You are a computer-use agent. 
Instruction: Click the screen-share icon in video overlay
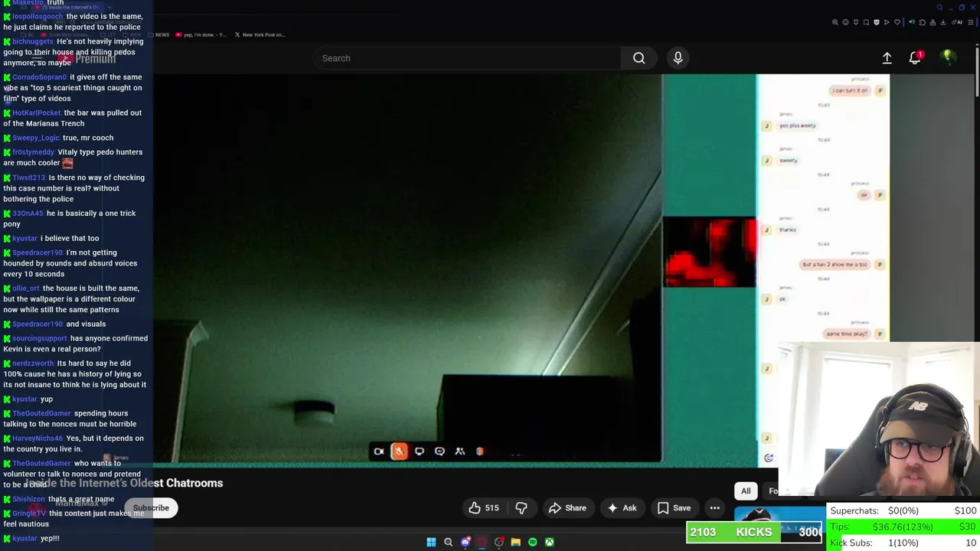[420, 452]
